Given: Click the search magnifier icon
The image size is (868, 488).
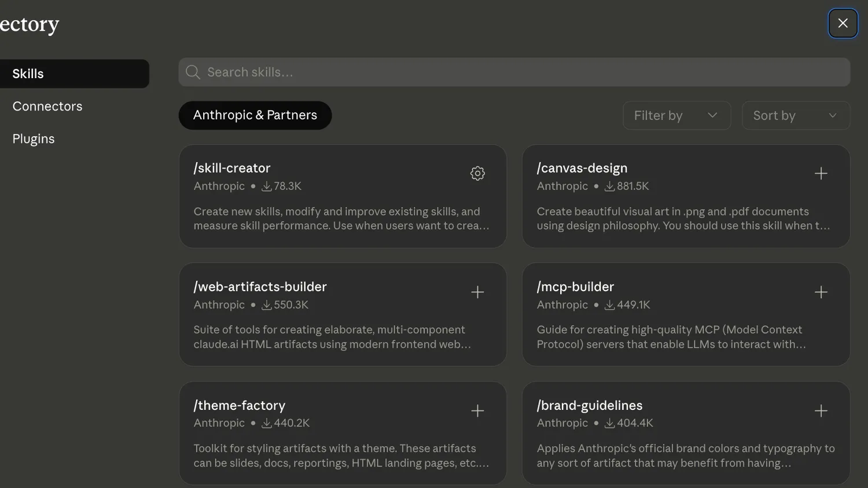Looking at the screenshot, I should click(x=193, y=72).
